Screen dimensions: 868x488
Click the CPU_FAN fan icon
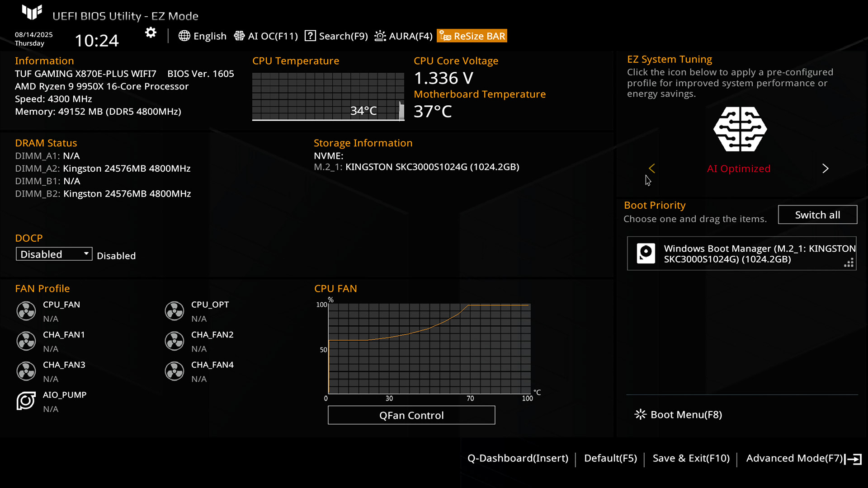point(26,311)
